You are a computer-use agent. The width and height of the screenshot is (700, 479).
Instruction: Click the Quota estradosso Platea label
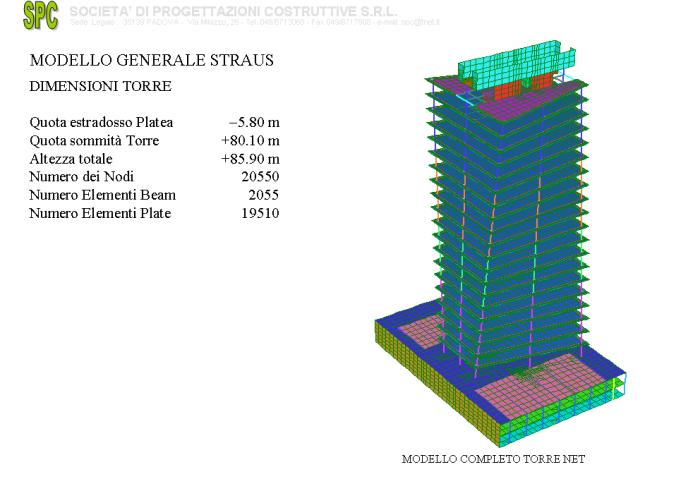(x=101, y=123)
